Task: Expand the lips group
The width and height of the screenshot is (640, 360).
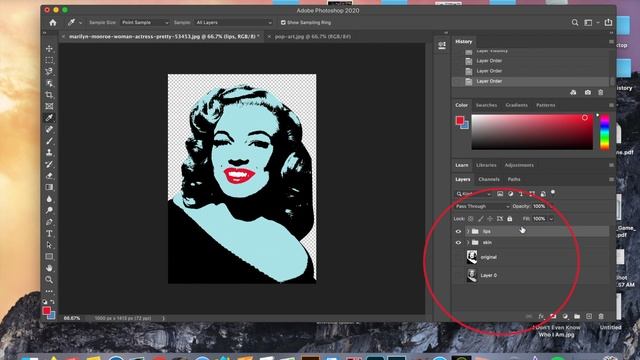Action: coord(468,231)
